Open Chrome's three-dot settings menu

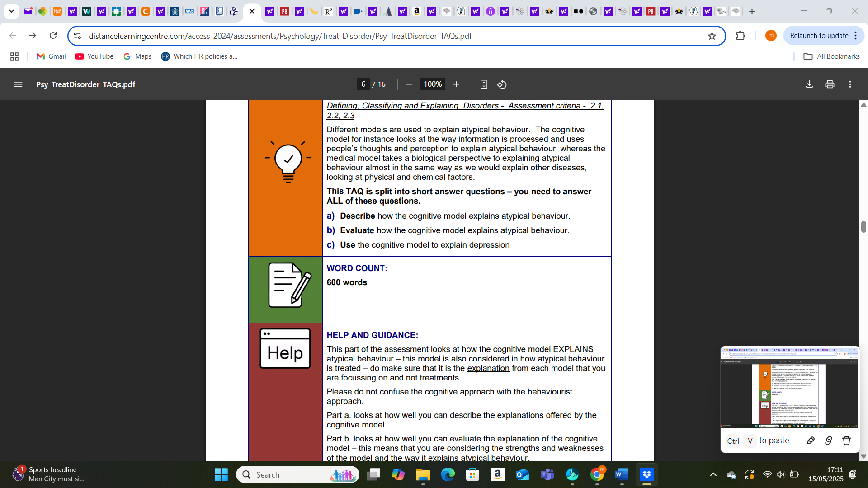pyautogui.click(x=856, y=36)
